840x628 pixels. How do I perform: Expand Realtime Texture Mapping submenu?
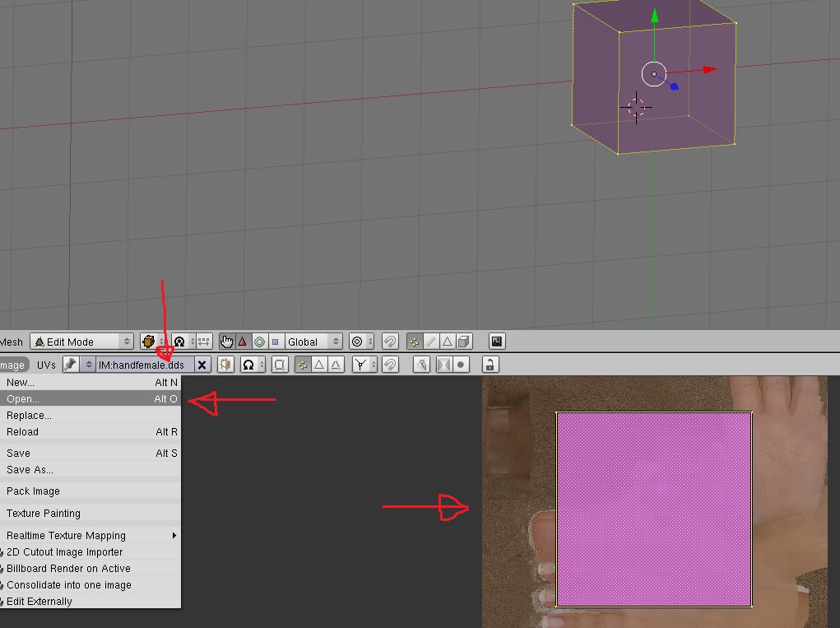(x=90, y=535)
